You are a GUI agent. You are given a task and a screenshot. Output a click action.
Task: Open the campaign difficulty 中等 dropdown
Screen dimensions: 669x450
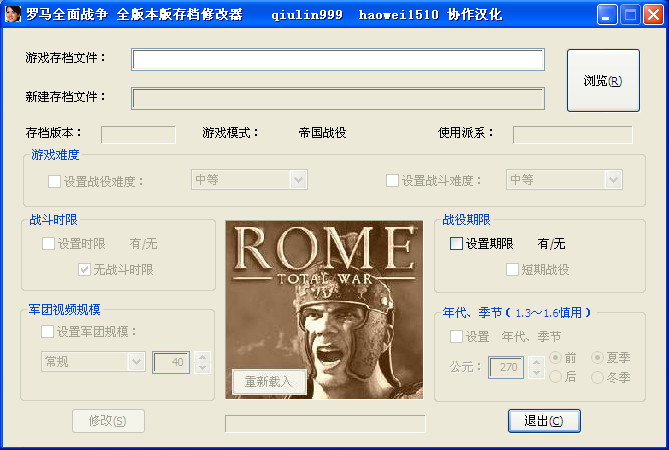249,180
